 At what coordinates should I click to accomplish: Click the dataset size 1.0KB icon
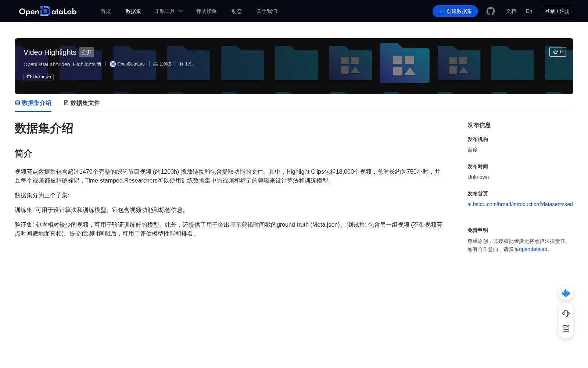click(x=155, y=64)
